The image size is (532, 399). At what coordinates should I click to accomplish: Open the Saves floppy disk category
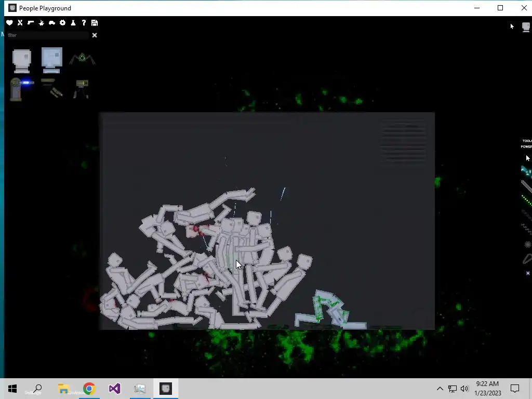95,23
